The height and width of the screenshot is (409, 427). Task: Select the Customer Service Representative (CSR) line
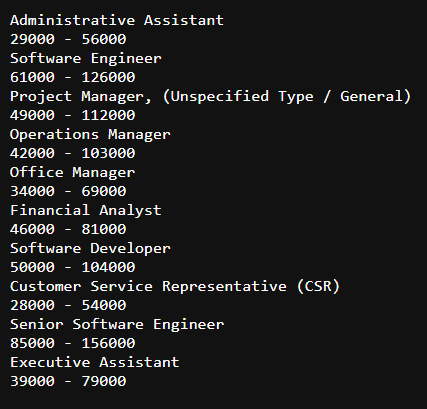175,287
